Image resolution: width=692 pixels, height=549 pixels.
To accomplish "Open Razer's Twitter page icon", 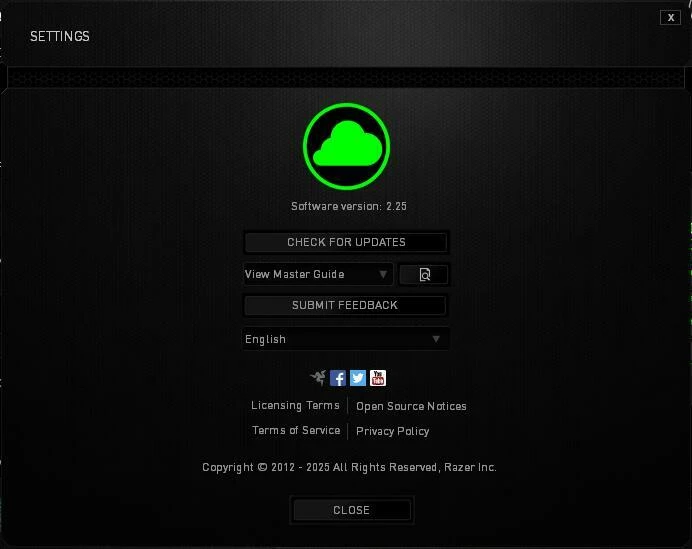I will (358, 378).
